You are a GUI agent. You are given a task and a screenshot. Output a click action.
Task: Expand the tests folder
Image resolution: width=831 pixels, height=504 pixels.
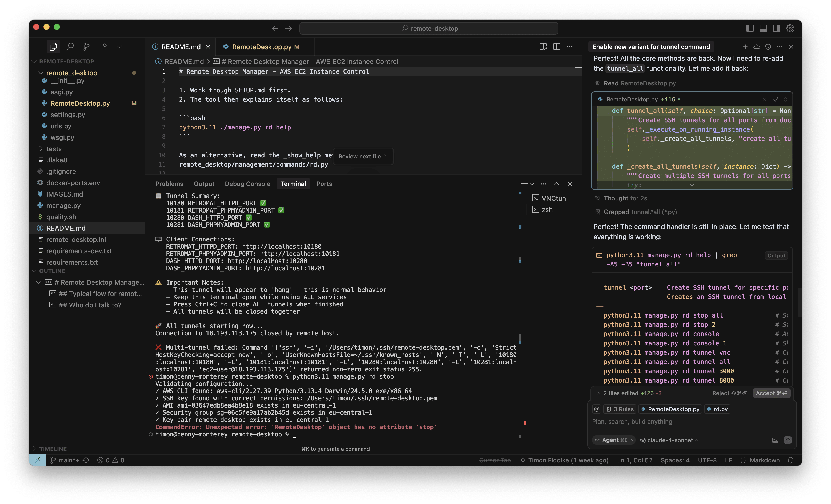(x=54, y=149)
